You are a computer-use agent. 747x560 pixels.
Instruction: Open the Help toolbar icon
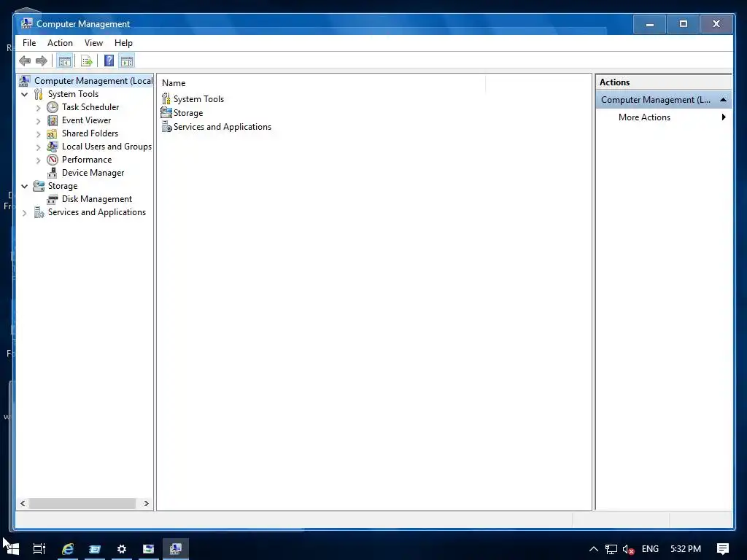109,61
